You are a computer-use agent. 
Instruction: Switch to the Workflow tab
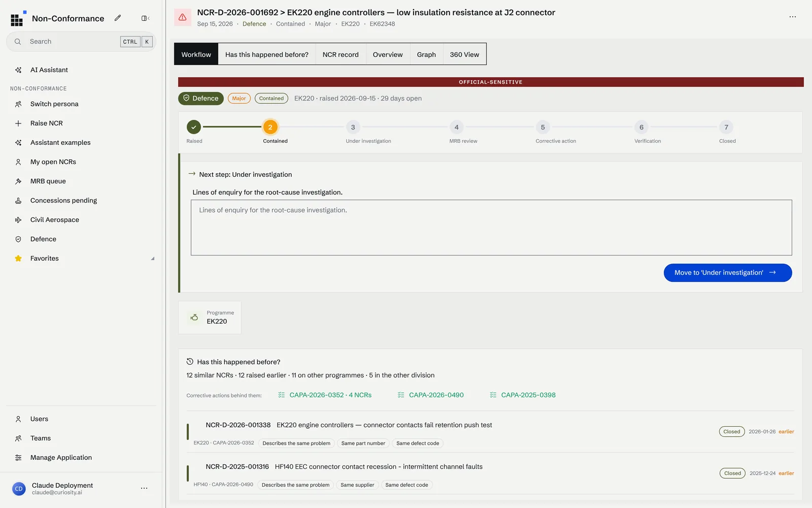196,54
